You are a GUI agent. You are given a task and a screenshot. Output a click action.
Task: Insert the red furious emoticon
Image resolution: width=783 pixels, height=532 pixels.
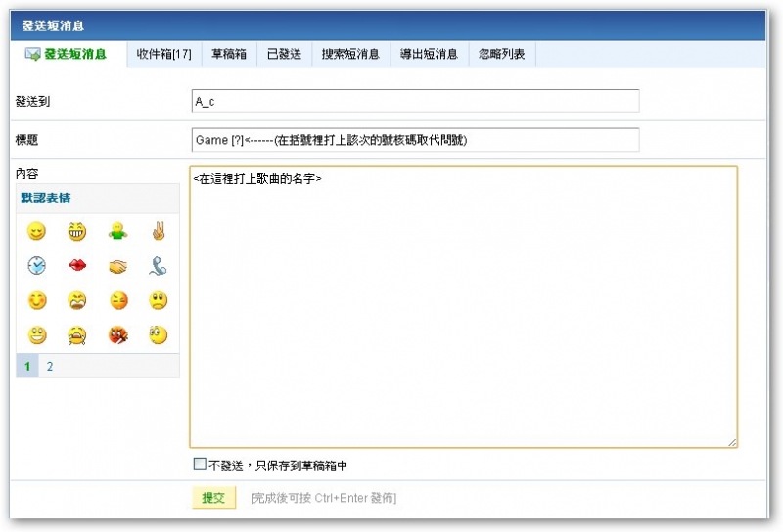pyautogui.click(x=118, y=334)
